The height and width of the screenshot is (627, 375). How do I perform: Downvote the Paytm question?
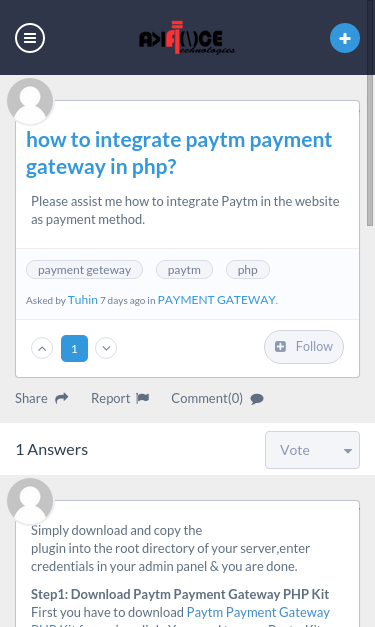[x=106, y=348]
